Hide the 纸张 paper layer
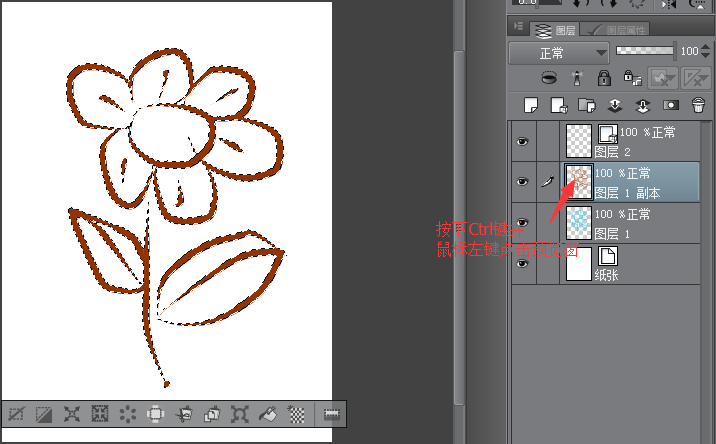Viewport: 716px width, 444px height. (x=521, y=264)
